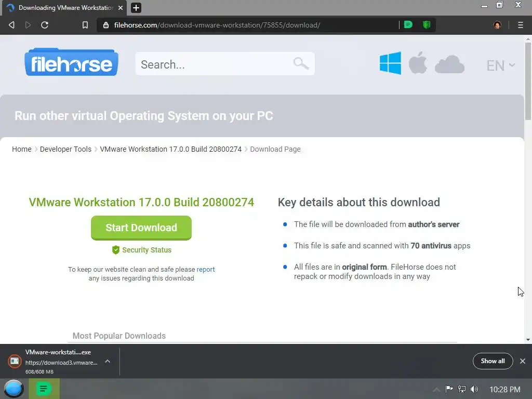This screenshot has height=399, width=532.
Task: Click the Download Page breadcrumb text
Action: click(275, 149)
